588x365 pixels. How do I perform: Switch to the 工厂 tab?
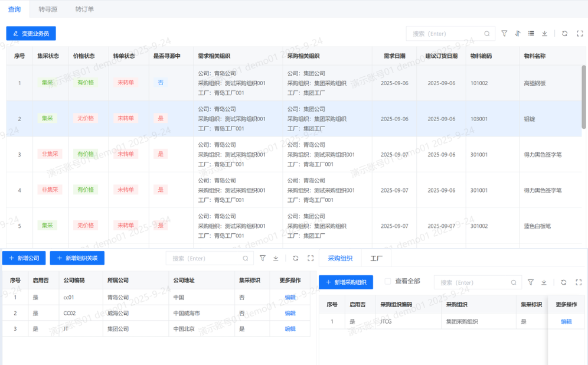tap(376, 258)
